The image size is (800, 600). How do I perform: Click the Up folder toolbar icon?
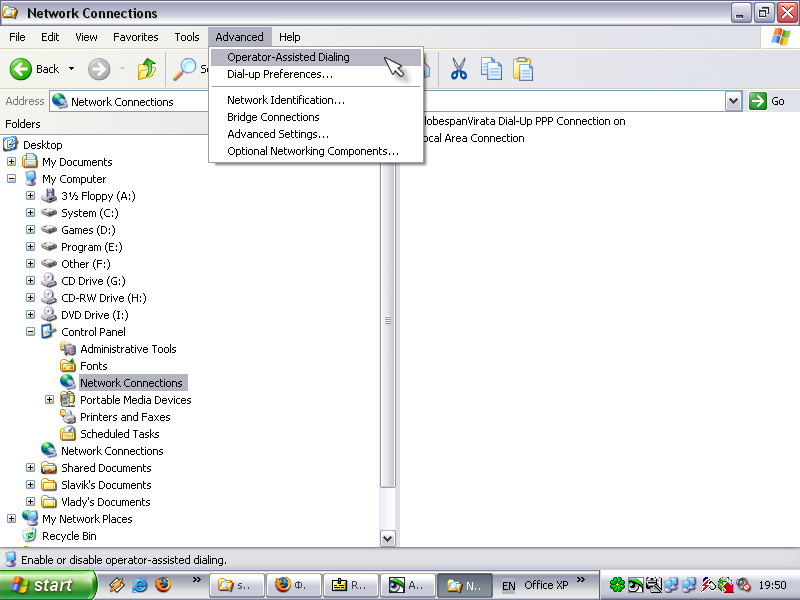pyautogui.click(x=147, y=69)
